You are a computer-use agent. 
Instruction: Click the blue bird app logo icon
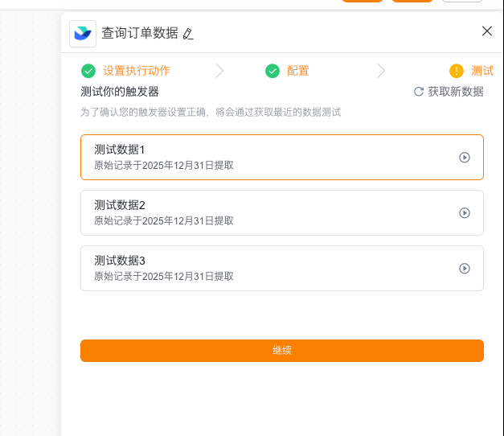coord(83,33)
